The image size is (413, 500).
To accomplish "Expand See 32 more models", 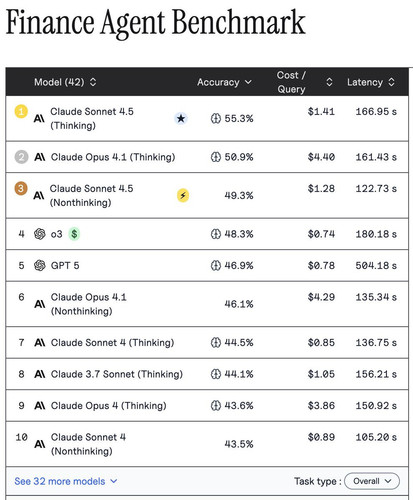I will coord(66,481).
